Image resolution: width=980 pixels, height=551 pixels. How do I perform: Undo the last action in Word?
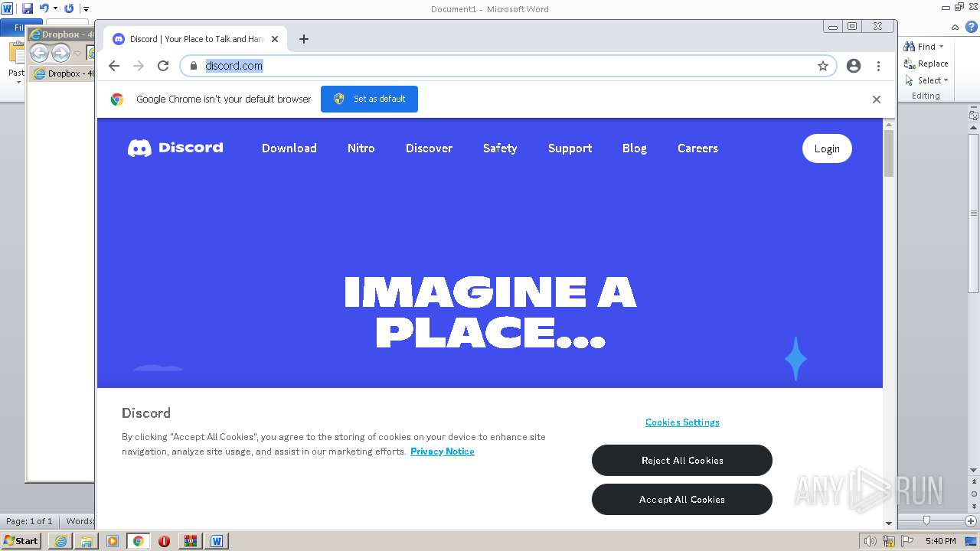coord(44,8)
